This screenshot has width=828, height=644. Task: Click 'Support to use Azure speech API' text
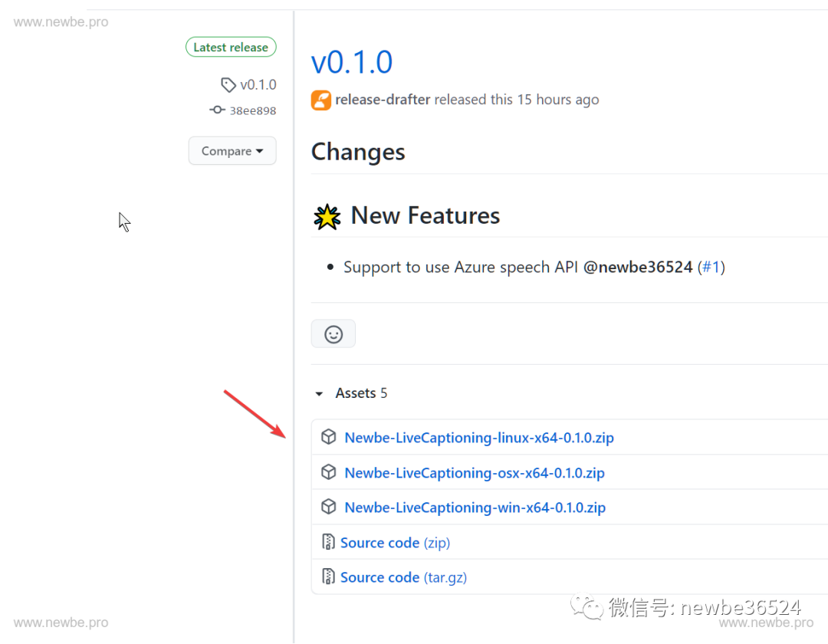(461, 268)
